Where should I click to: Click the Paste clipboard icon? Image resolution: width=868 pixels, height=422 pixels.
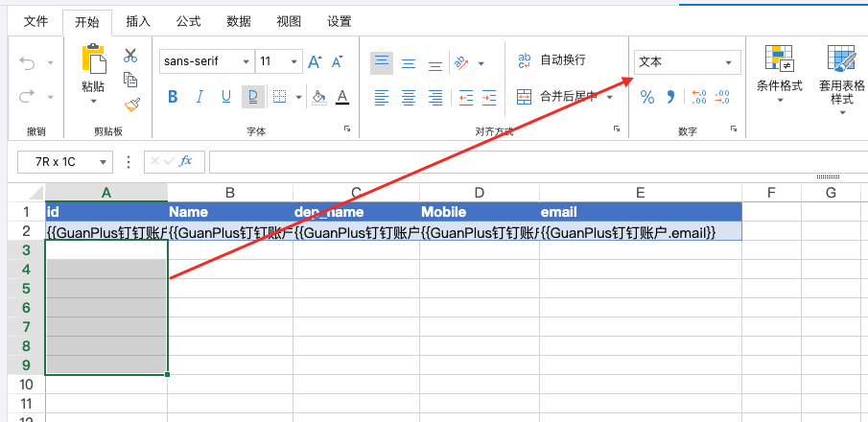click(94, 59)
